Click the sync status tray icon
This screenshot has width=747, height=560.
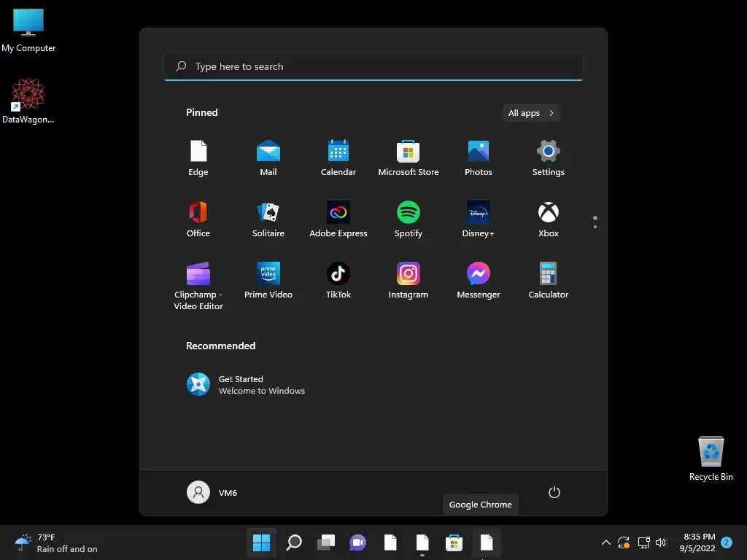pos(624,542)
